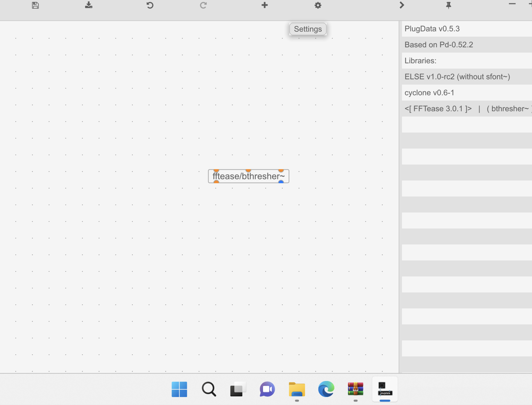Viewport: 532px width, 405px height.
Task: Open File Explorer from the taskbar
Action: [x=297, y=389]
